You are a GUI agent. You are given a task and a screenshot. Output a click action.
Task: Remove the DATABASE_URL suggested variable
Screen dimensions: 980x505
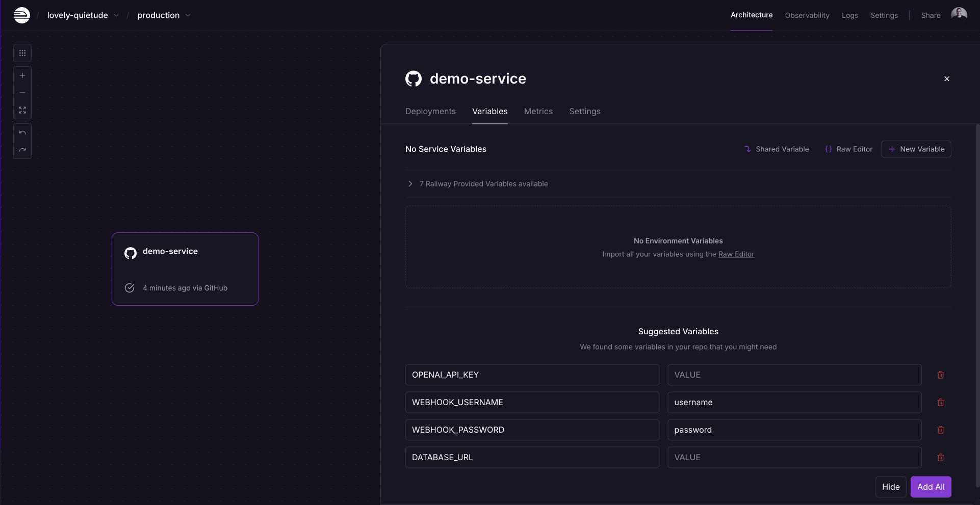pos(940,458)
